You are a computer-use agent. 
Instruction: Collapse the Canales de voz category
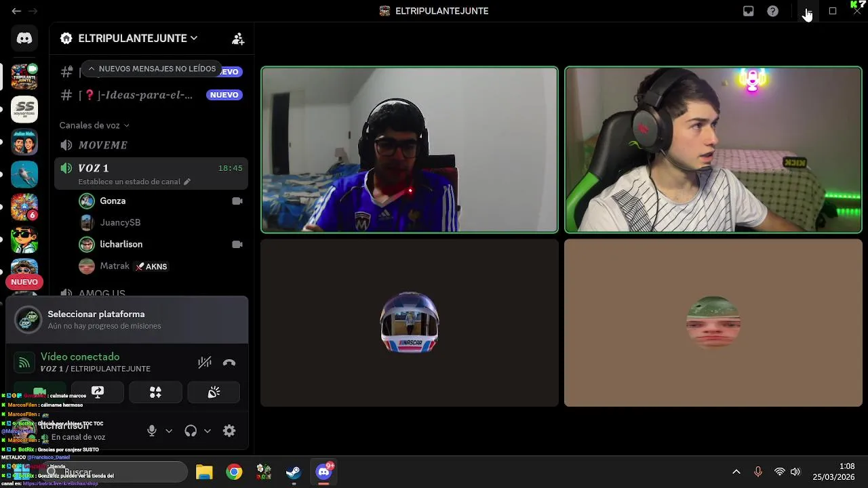pos(94,125)
